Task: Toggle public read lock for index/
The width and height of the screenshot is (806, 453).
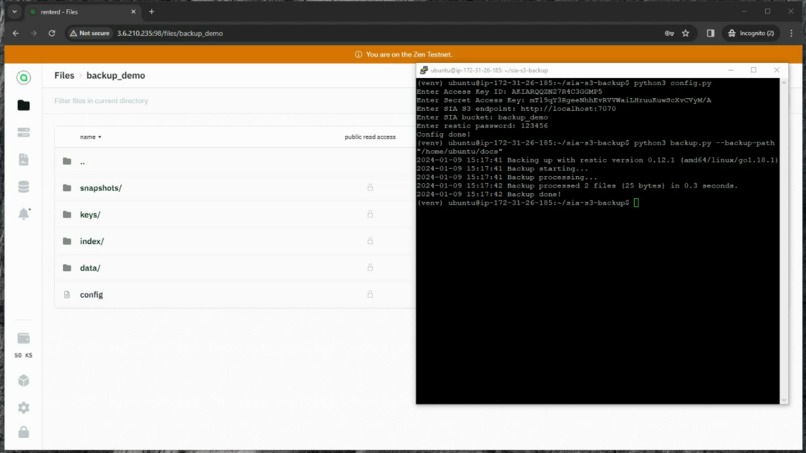Action: coord(370,241)
